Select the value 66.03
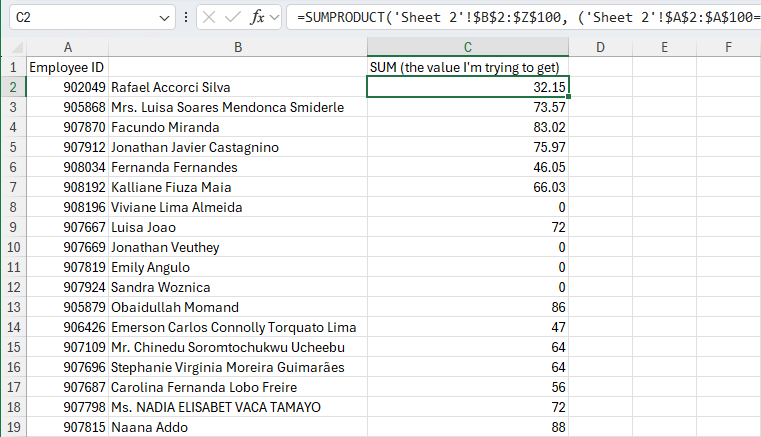Image resolution: width=761 pixels, height=437 pixels. tap(468, 187)
